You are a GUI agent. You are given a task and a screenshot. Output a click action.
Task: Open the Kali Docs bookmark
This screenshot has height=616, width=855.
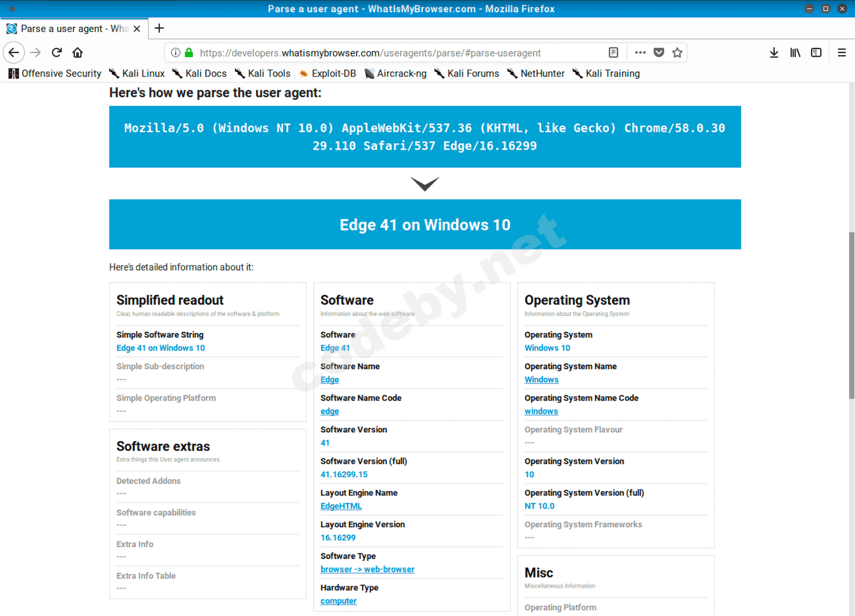200,73
